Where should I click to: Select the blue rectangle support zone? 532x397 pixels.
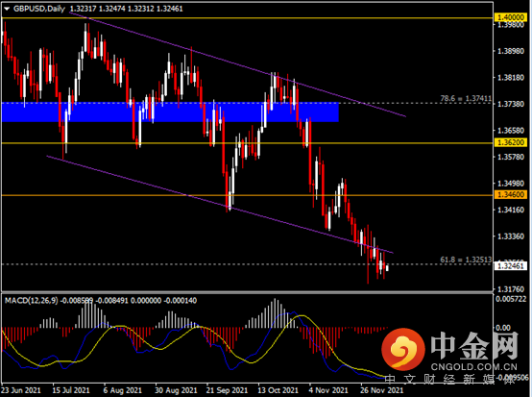click(x=170, y=112)
